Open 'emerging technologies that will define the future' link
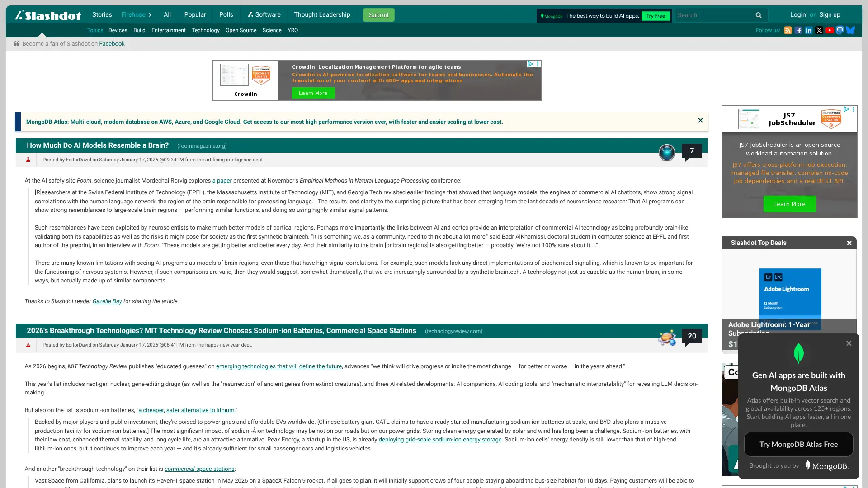Image resolution: width=868 pixels, height=488 pixels. 278,366
